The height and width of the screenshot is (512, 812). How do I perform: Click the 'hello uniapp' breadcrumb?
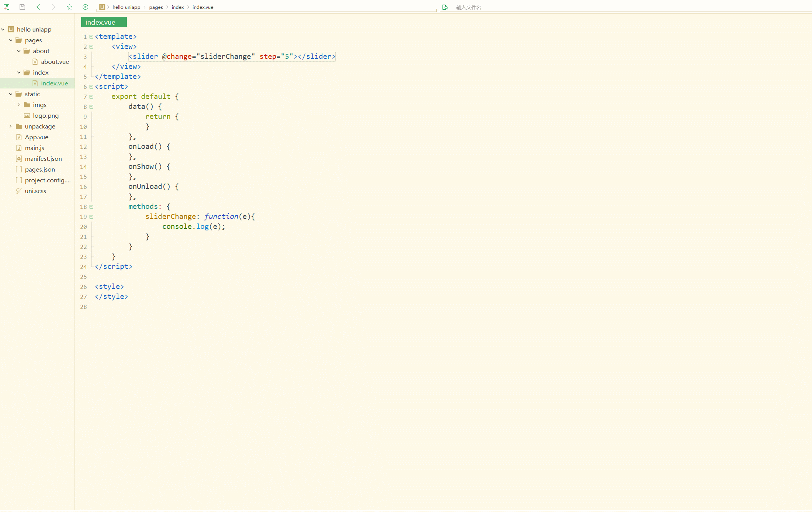coord(126,7)
